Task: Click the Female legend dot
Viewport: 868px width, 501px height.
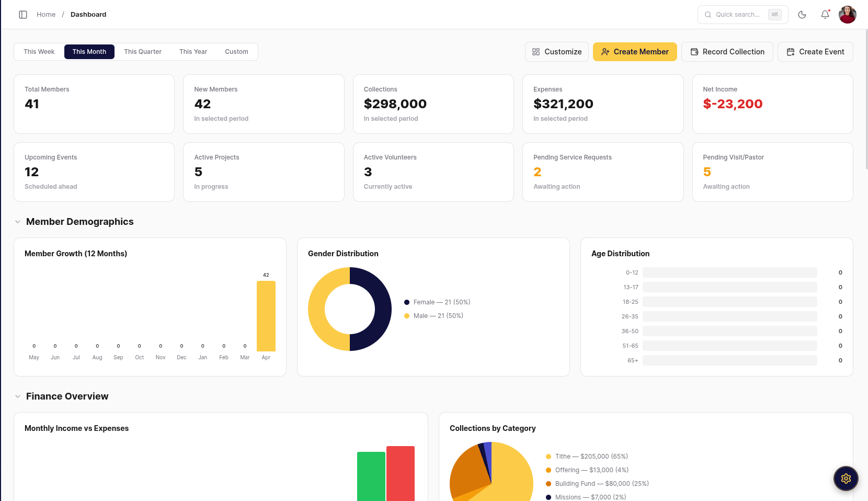Action: (x=407, y=302)
